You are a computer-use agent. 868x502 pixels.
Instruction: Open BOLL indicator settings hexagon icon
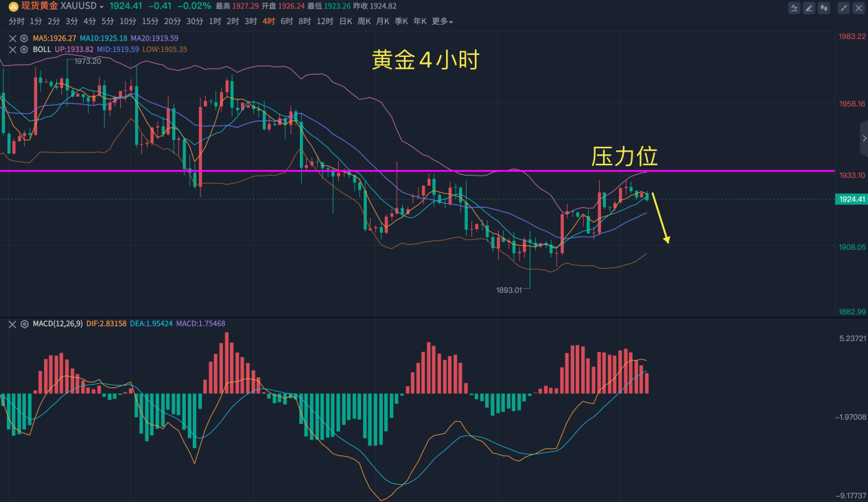24,49
